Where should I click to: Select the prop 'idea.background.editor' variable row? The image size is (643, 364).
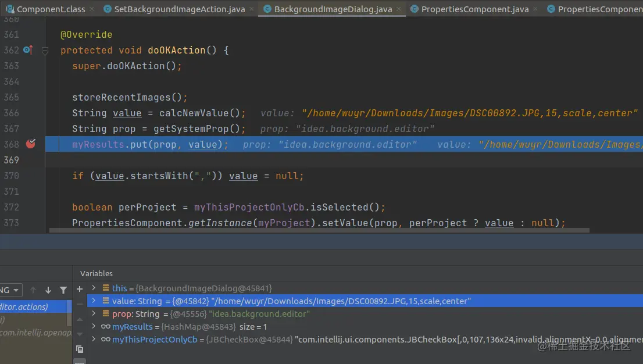tap(365, 313)
